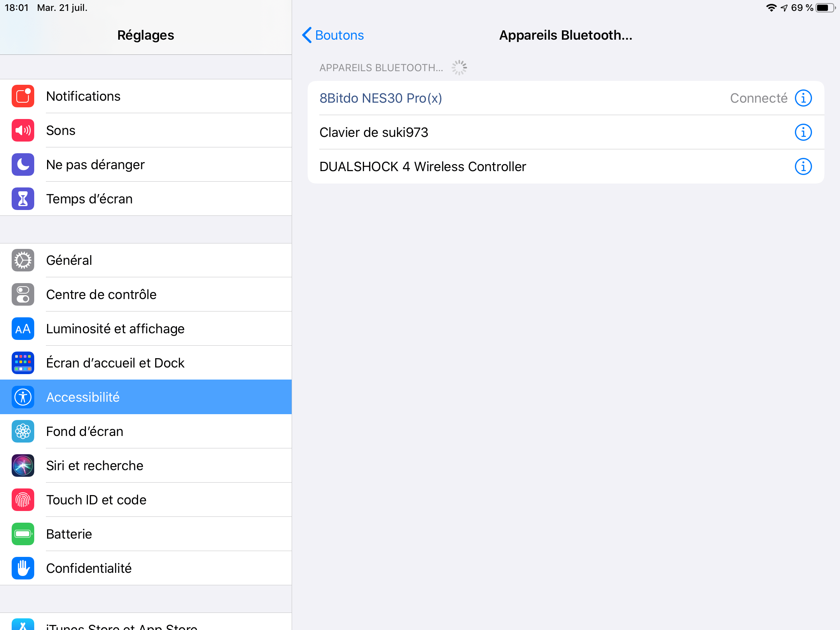Open Confidentialité settings

pyautogui.click(x=146, y=568)
